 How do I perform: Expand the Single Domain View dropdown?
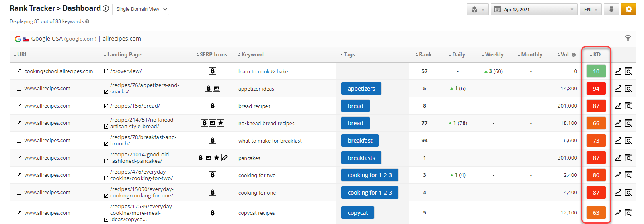point(140,9)
